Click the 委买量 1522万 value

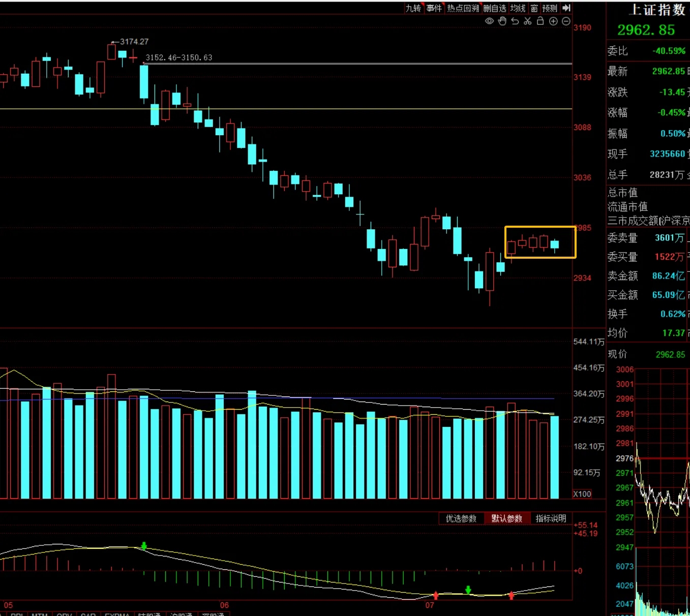pos(670,257)
